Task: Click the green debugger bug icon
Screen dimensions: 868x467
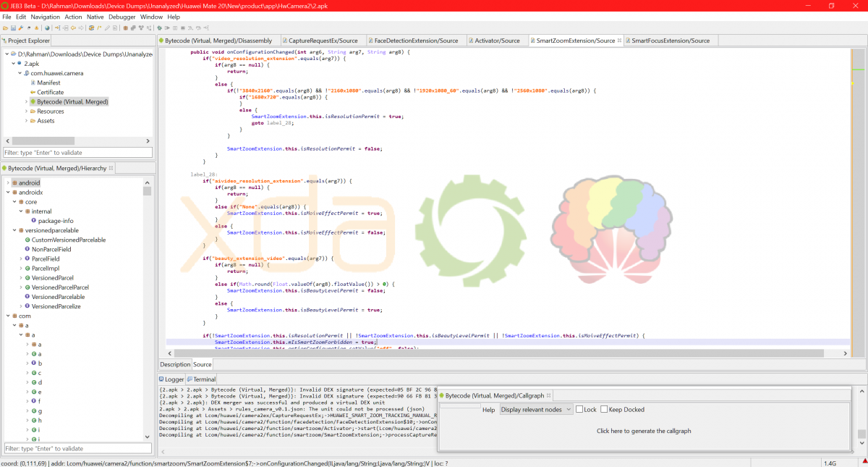Action: click(159, 28)
